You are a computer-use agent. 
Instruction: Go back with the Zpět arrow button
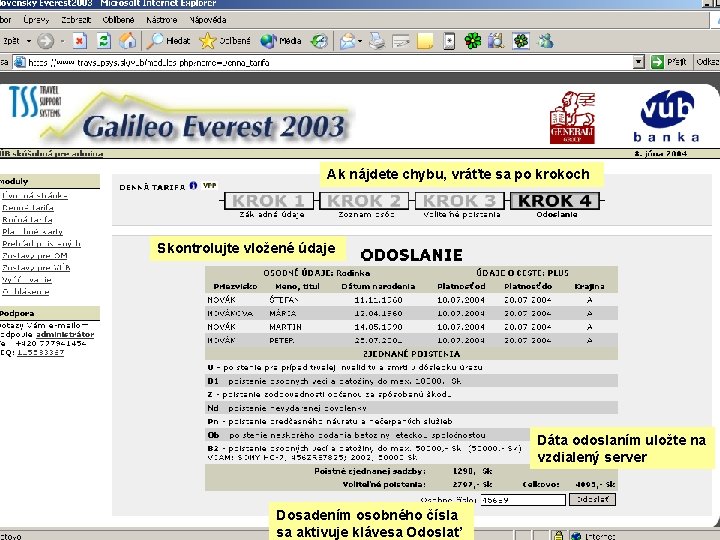(10, 41)
